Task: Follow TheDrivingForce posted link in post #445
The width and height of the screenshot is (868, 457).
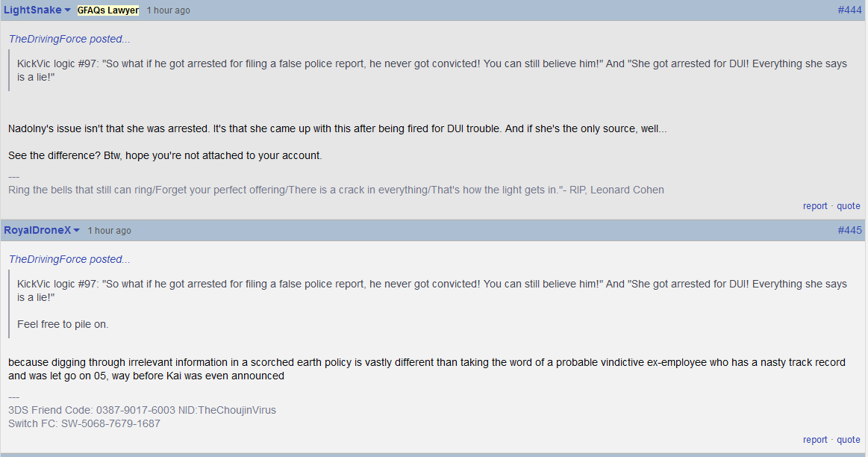Action: (69, 259)
